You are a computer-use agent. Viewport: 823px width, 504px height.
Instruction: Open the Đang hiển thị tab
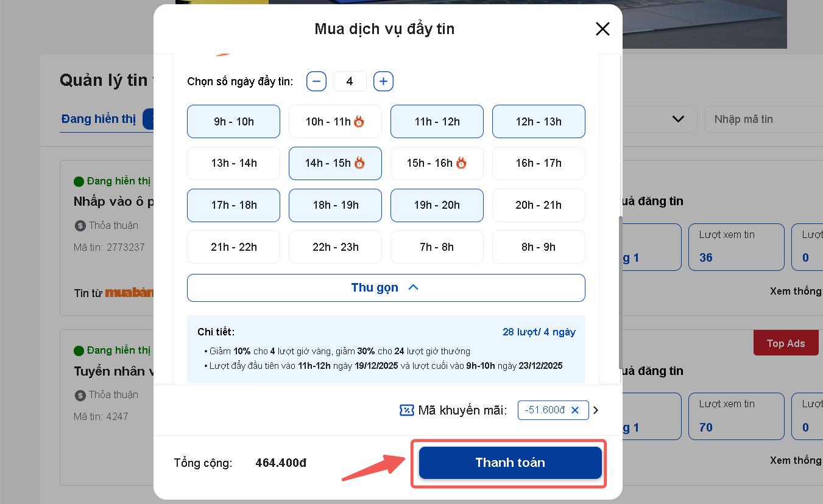99,119
